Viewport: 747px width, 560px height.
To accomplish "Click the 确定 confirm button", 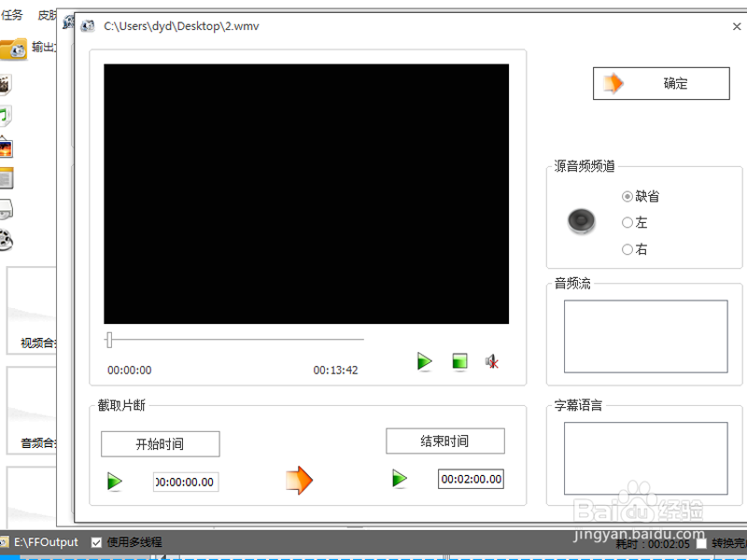I will (661, 83).
